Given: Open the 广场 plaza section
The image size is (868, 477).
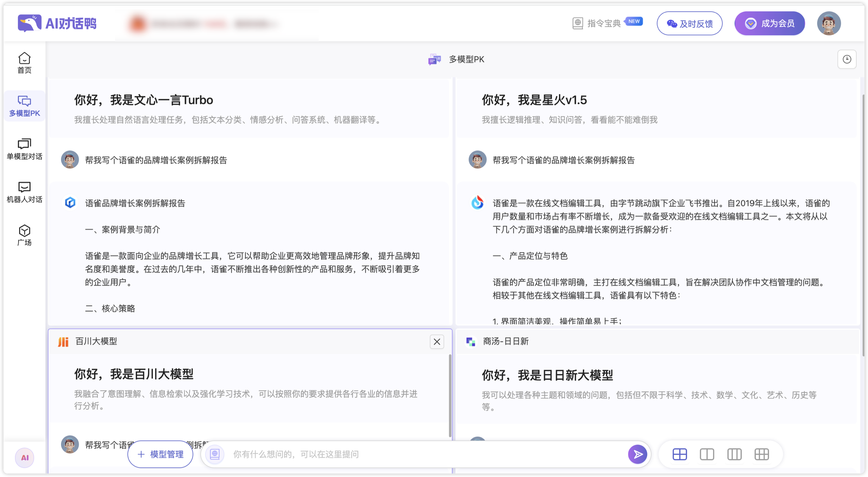Looking at the screenshot, I should (x=24, y=235).
